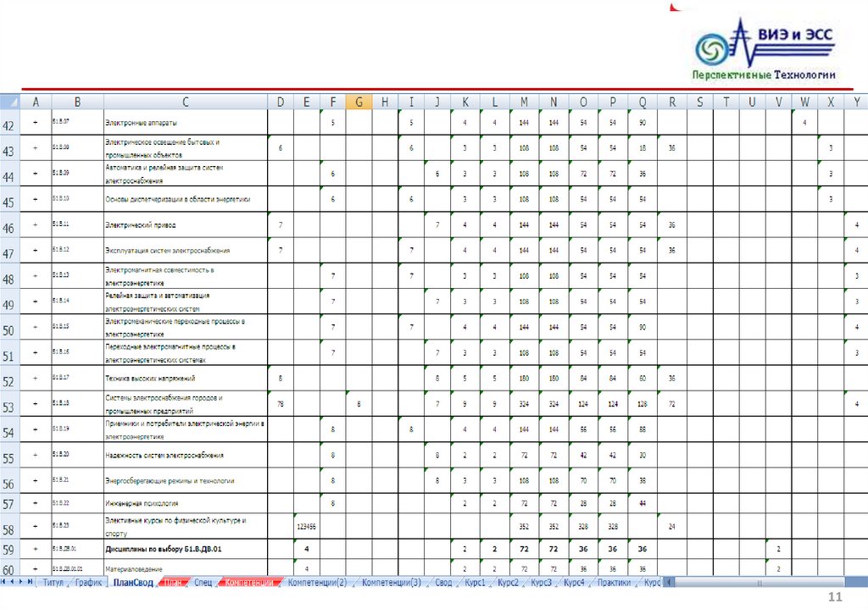Select column Y header
Viewport: 868px width, 609px height.
coord(856,102)
